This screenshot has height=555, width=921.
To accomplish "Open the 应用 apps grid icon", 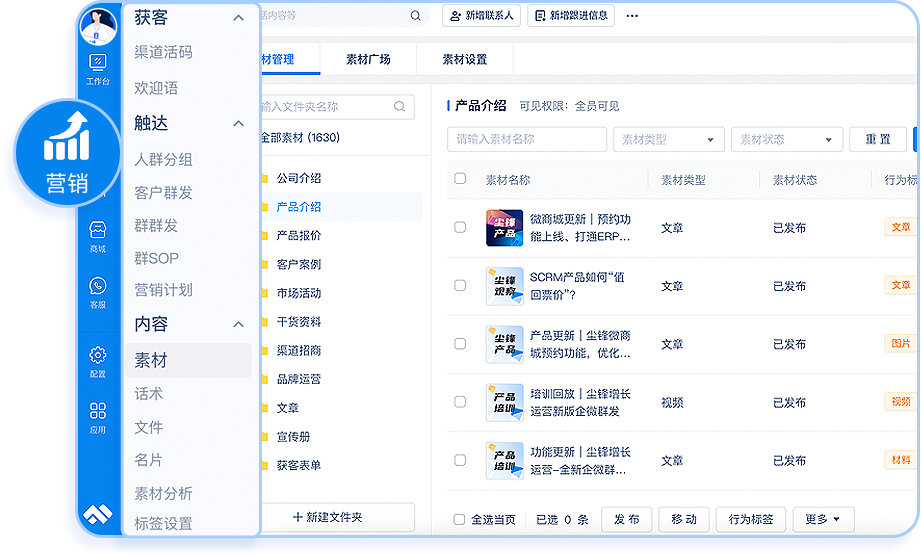I will [x=98, y=417].
